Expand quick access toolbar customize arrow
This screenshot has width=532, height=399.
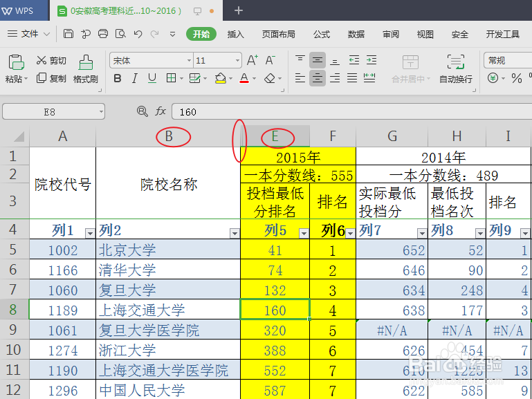(x=172, y=34)
